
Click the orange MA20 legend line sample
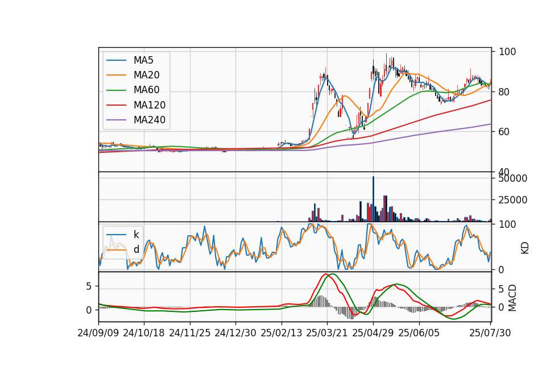(x=116, y=75)
